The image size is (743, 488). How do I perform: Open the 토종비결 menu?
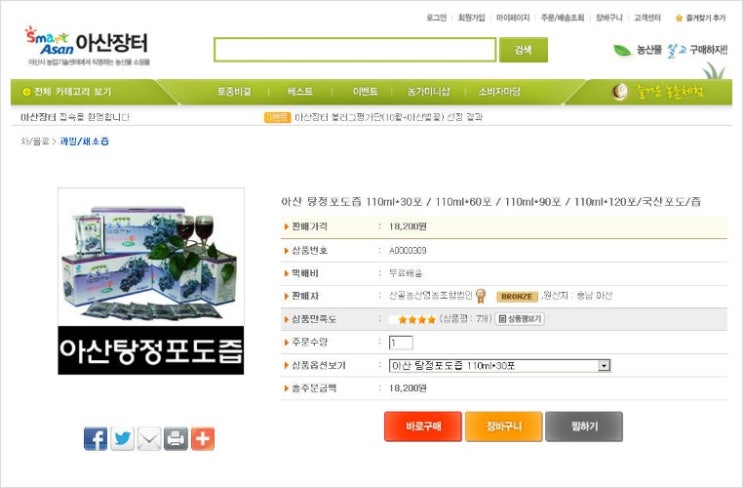tap(234, 91)
